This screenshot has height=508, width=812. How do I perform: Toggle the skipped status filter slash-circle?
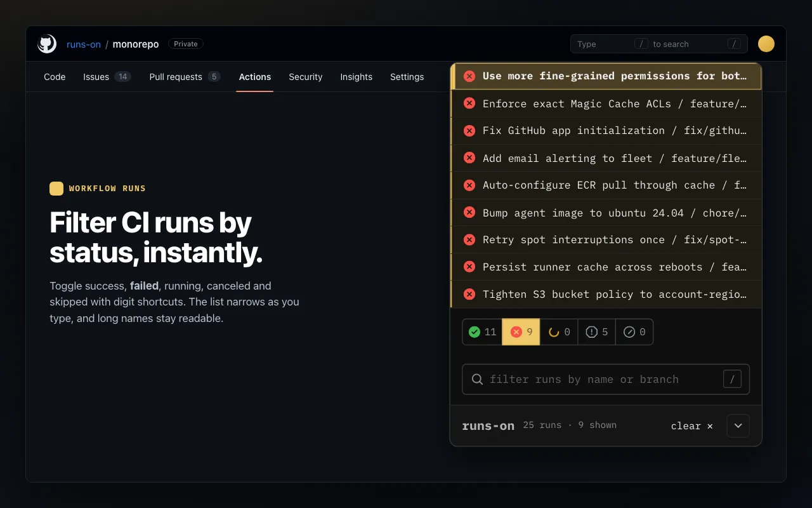pos(634,332)
